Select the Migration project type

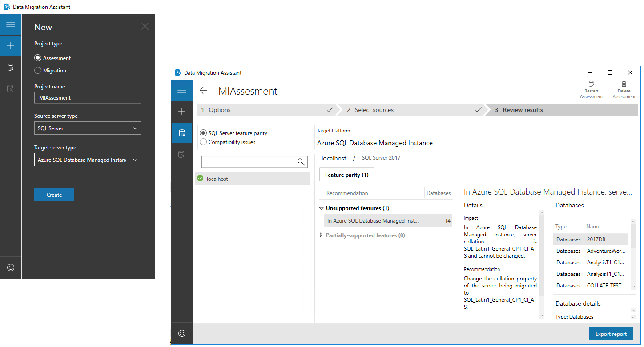click(38, 71)
